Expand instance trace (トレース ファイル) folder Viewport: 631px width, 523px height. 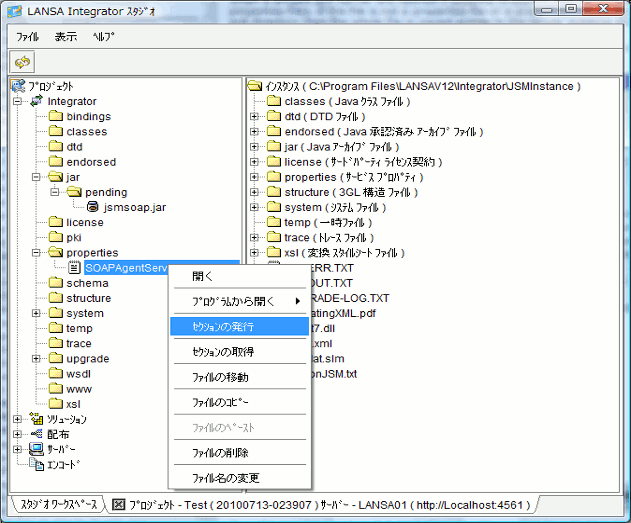tap(254, 237)
